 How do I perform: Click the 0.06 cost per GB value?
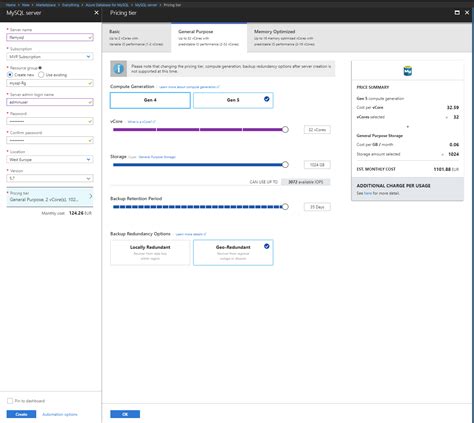tap(454, 145)
